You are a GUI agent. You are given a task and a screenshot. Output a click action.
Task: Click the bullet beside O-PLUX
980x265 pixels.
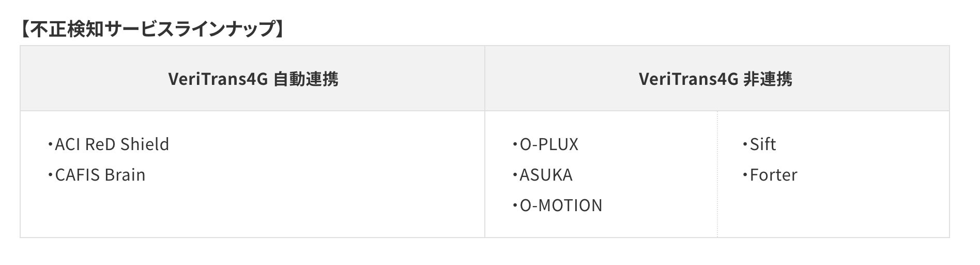[x=515, y=144]
